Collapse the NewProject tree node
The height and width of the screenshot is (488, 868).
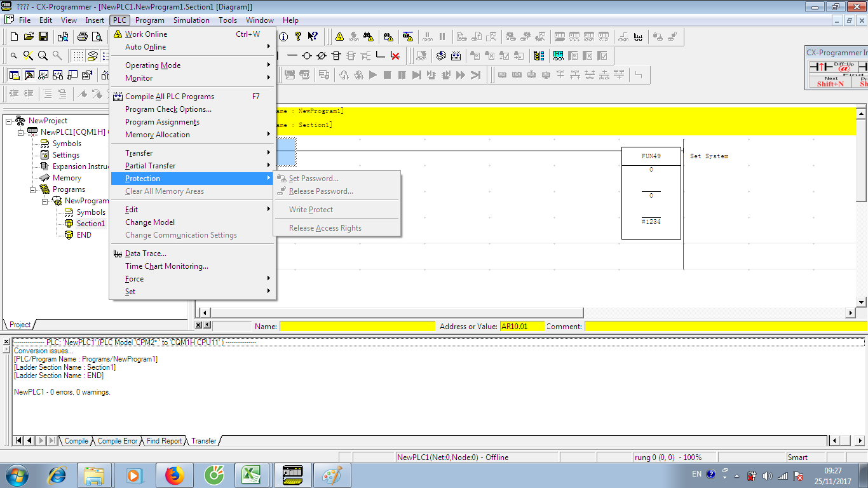click(x=8, y=121)
